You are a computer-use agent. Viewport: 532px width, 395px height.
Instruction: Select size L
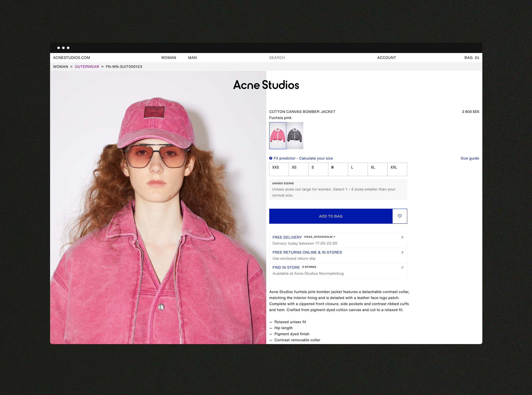[x=358, y=169]
